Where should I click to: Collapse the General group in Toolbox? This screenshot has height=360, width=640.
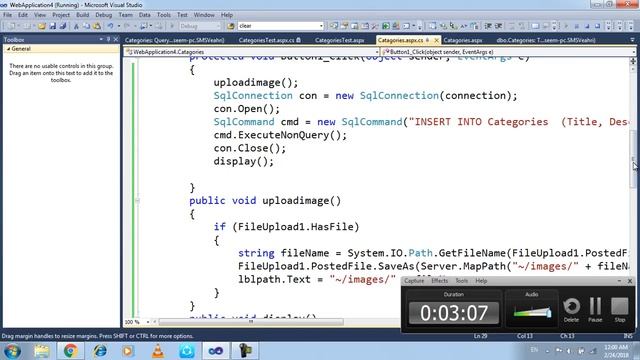click(x=8, y=49)
